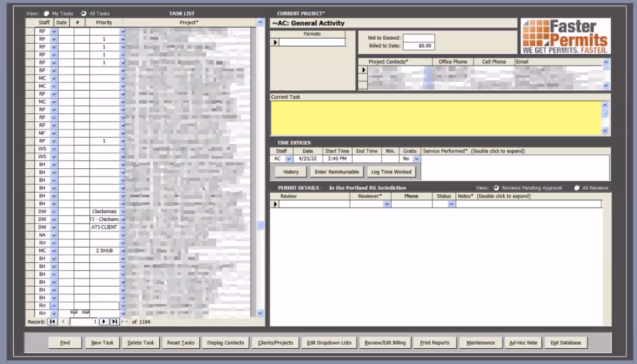The width and height of the screenshot is (637, 364).
Task: Click the Review row selector arrow
Action: point(275,204)
